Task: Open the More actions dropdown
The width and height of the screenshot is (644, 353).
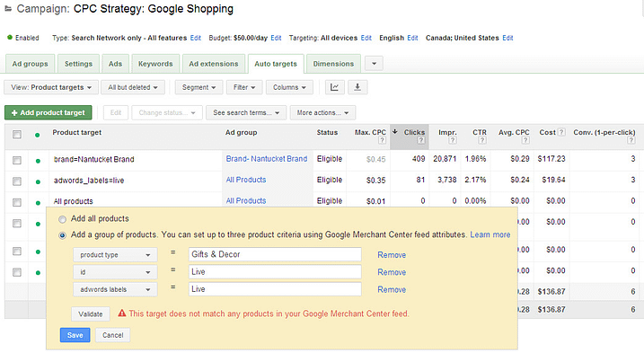Action: (x=322, y=112)
